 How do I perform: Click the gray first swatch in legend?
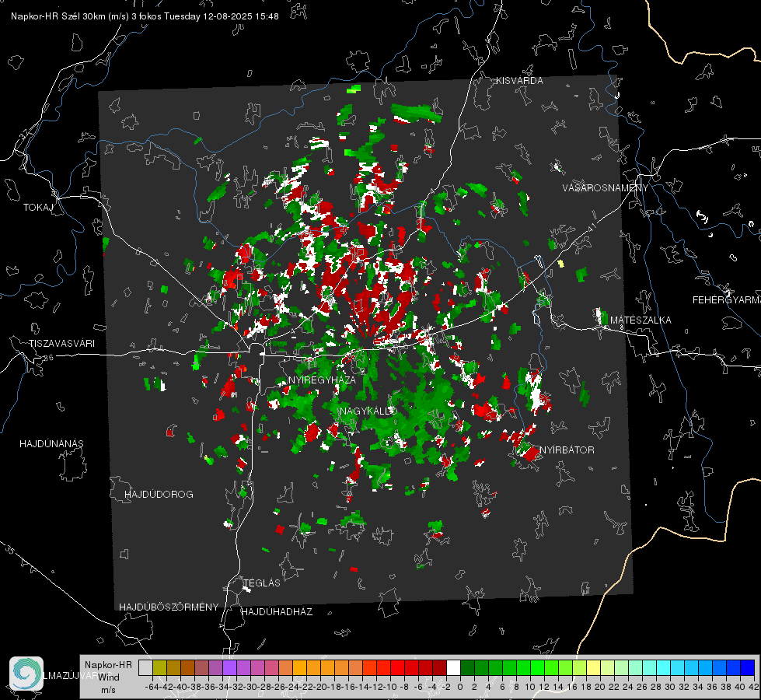point(145,667)
